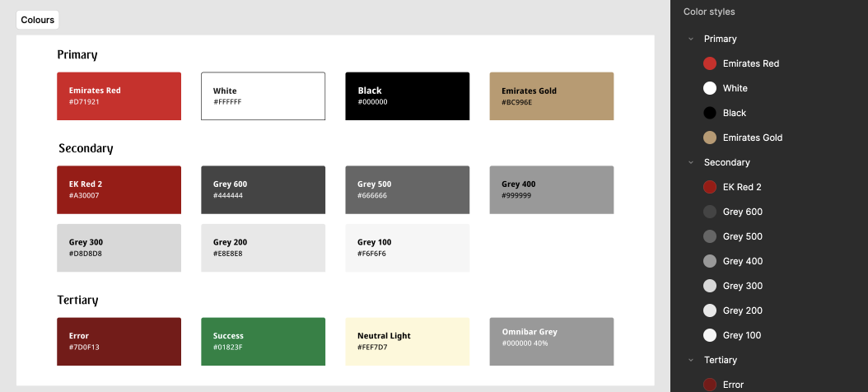
Task: Select the Grey 200 style circle
Action: click(710, 310)
